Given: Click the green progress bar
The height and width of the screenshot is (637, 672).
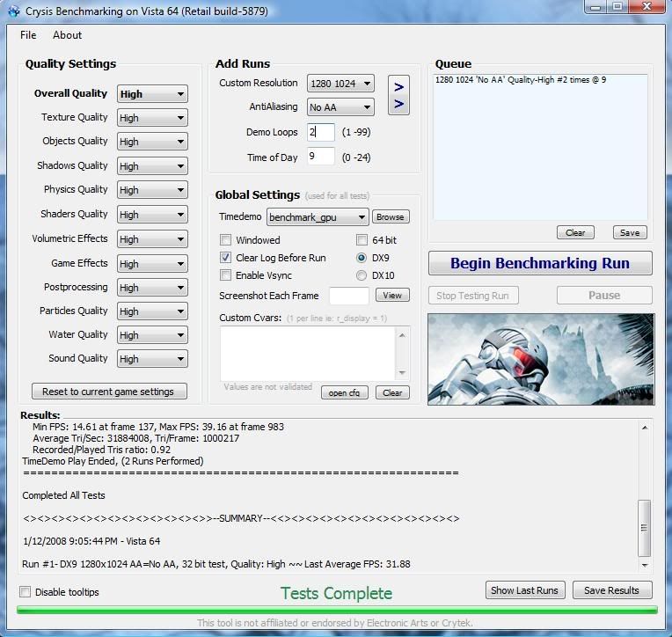Looking at the screenshot, I should [337, 610].
